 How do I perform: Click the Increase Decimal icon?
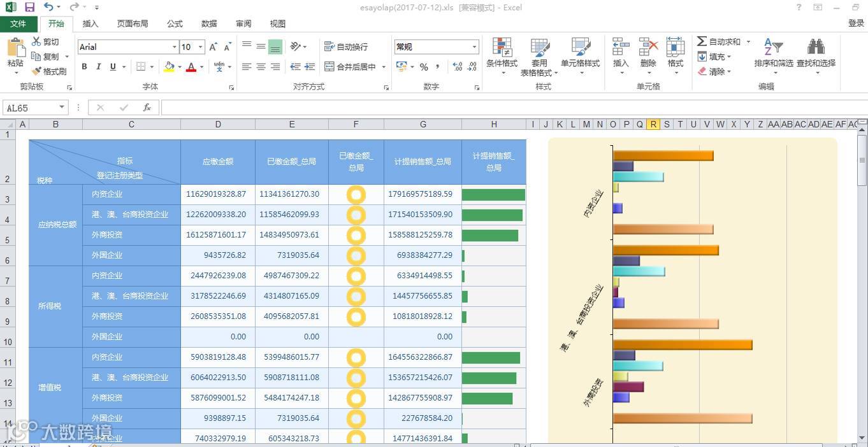click(x=458, y=67)
